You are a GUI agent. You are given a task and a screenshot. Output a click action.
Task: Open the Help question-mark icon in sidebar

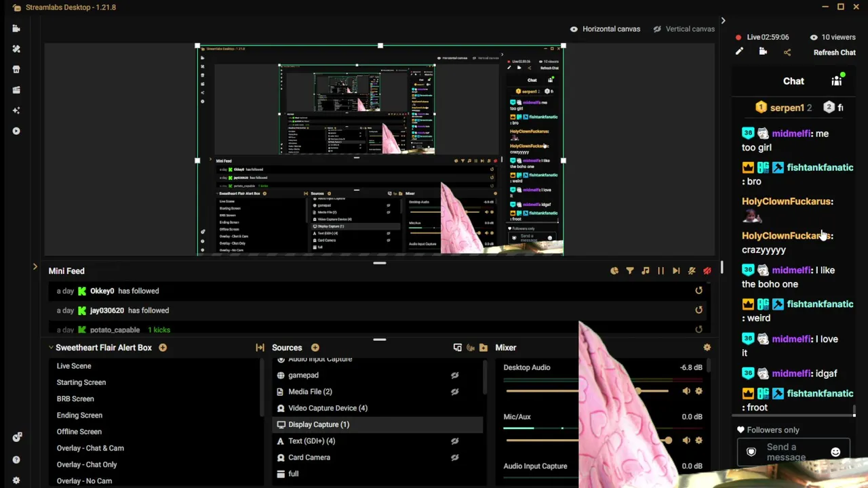tap(16, 460)
